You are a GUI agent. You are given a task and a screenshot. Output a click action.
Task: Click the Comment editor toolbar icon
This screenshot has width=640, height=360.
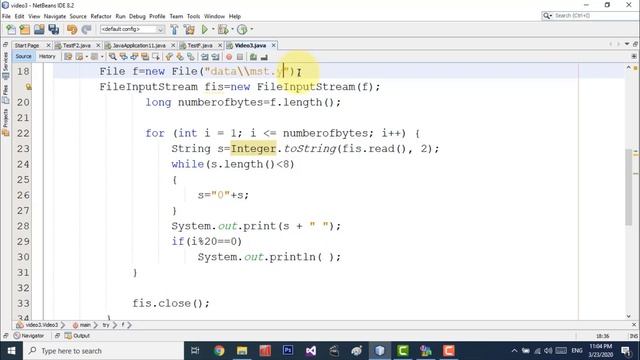253,57
